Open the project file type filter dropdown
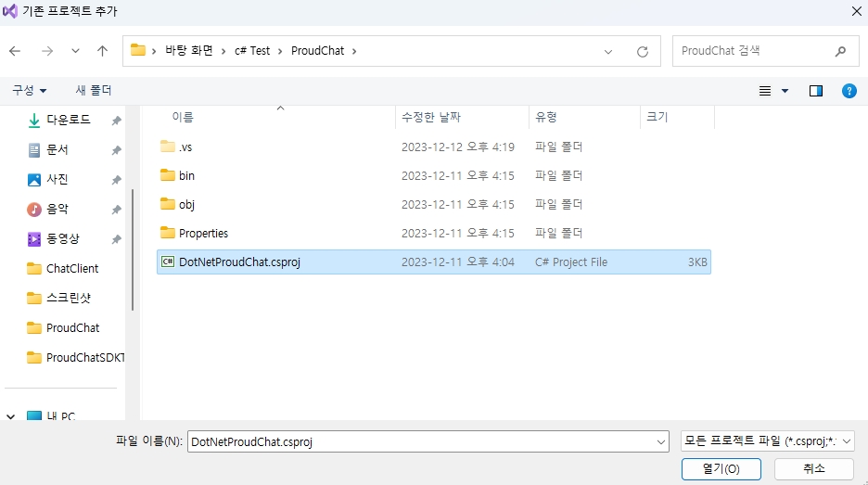Screen dimensions: 868x485 click(767, 442)
